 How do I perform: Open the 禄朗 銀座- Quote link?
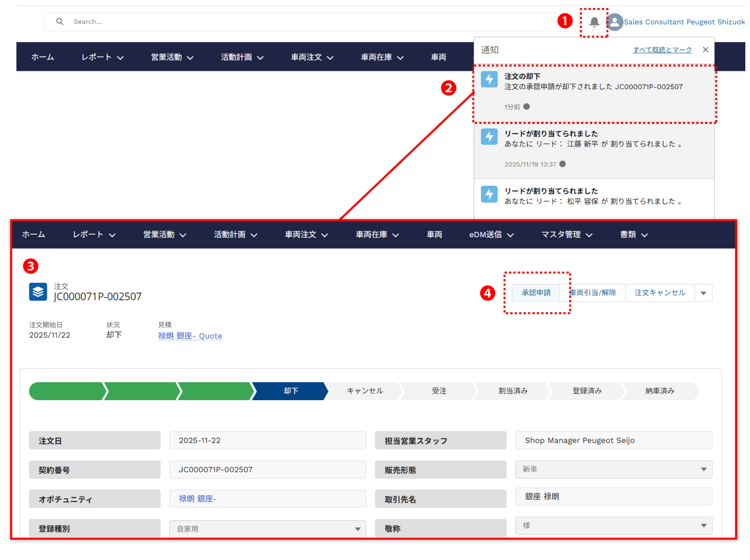(x=190, y=336)
